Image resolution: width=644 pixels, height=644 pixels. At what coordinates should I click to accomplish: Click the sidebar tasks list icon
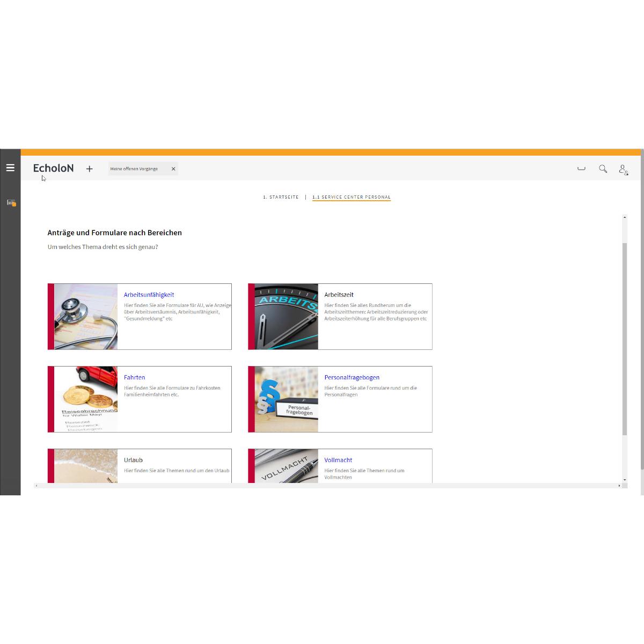pos(11,203)
